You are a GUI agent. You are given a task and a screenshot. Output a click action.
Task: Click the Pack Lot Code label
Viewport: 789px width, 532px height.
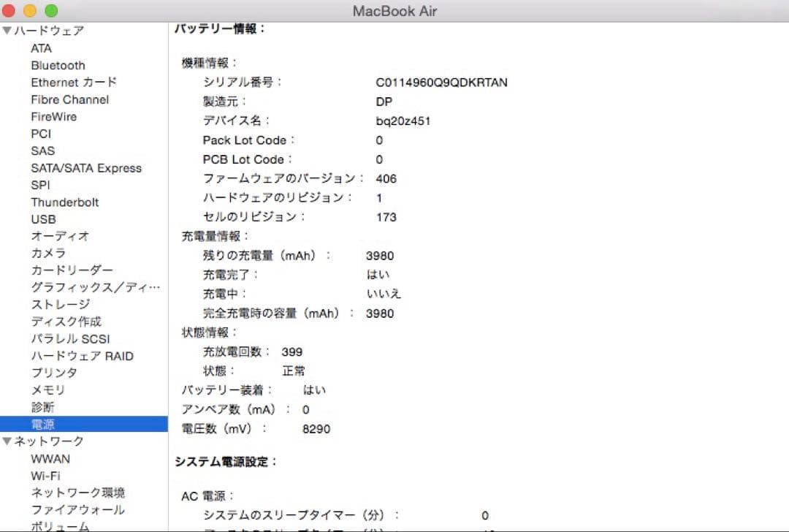click(248, 140)
